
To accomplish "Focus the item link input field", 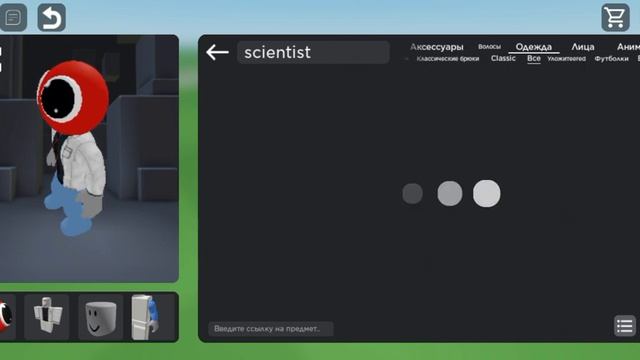I will [271, 329].
